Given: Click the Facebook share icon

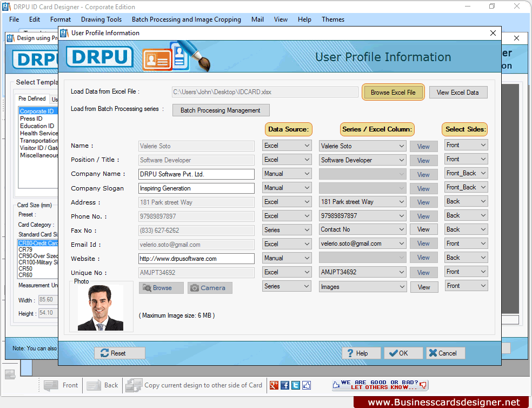Looking at the screenshot, I should tap(285, 385).
